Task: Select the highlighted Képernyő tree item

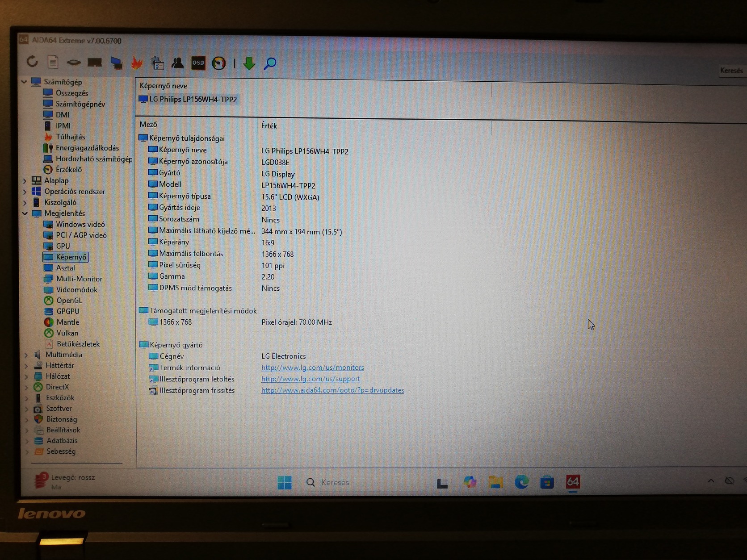Action: coord(65,257)
